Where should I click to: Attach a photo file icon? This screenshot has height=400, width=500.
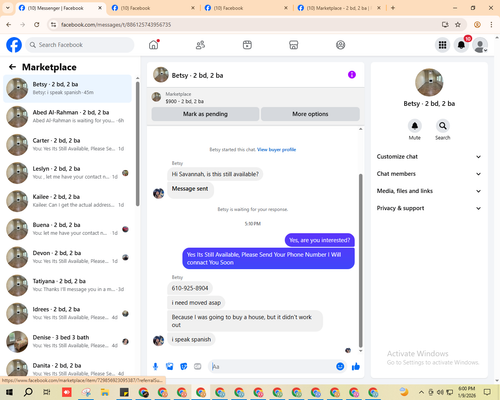[170, 367]
